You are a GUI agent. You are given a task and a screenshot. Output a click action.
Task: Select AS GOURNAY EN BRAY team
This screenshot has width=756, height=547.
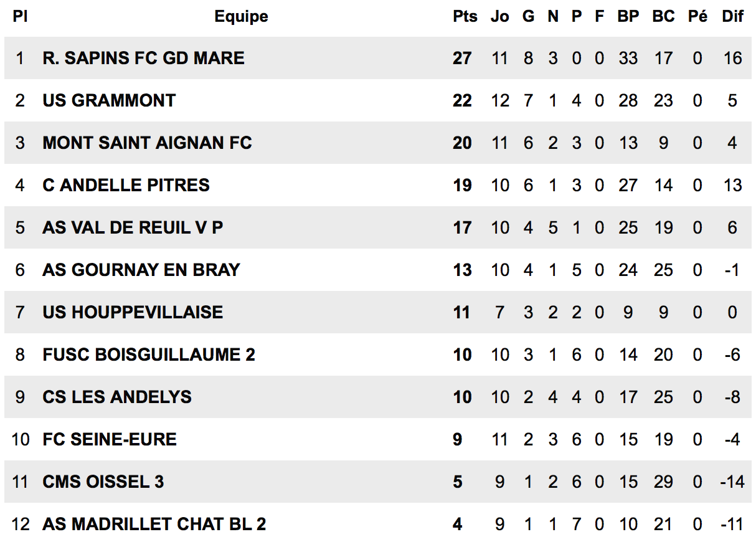pyautogui.click(x=141, y=270)
